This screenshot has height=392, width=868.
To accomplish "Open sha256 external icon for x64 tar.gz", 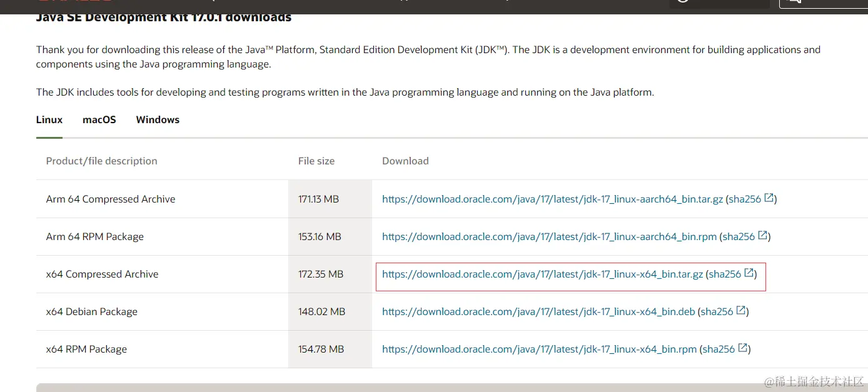I will coord(749,274).
